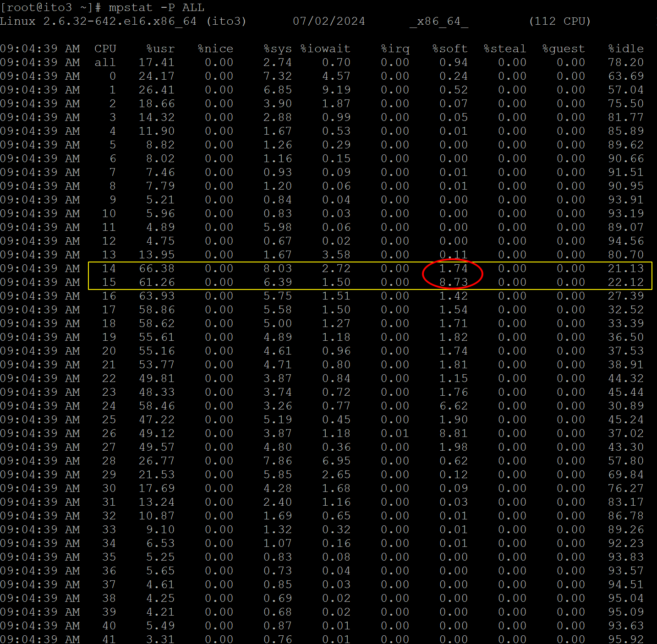Click the %idle value '85.89' for CPU 4
This screenshot has height=644, width=657.
click(x=626, y=131)
